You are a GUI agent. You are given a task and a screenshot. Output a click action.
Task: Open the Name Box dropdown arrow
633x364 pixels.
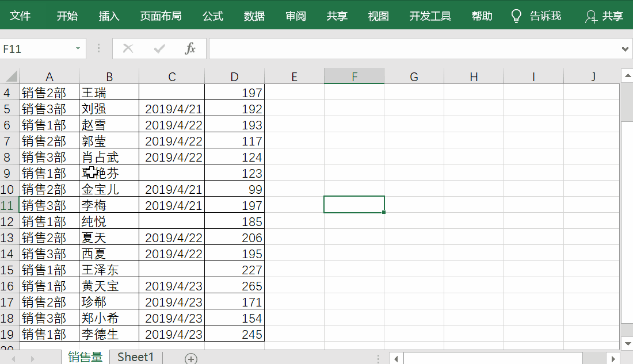78,48
